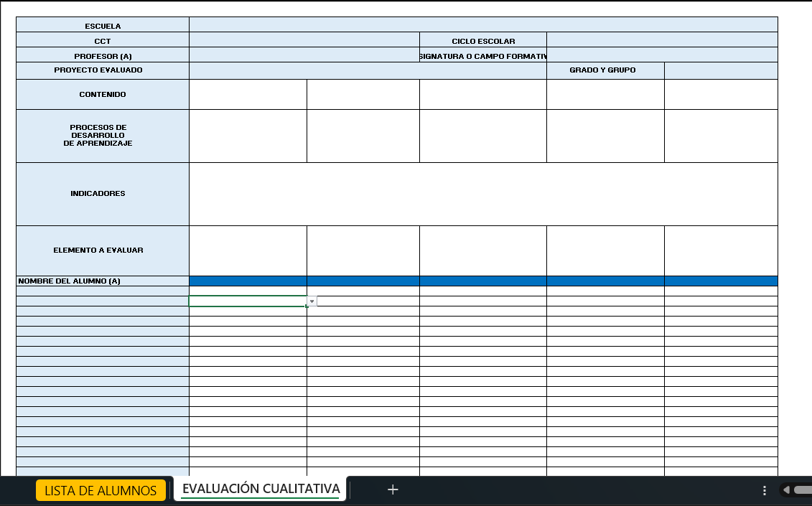Select the PROCESOS DE DESARROLLO DE APRENDIZAJE label

[103, 136]
